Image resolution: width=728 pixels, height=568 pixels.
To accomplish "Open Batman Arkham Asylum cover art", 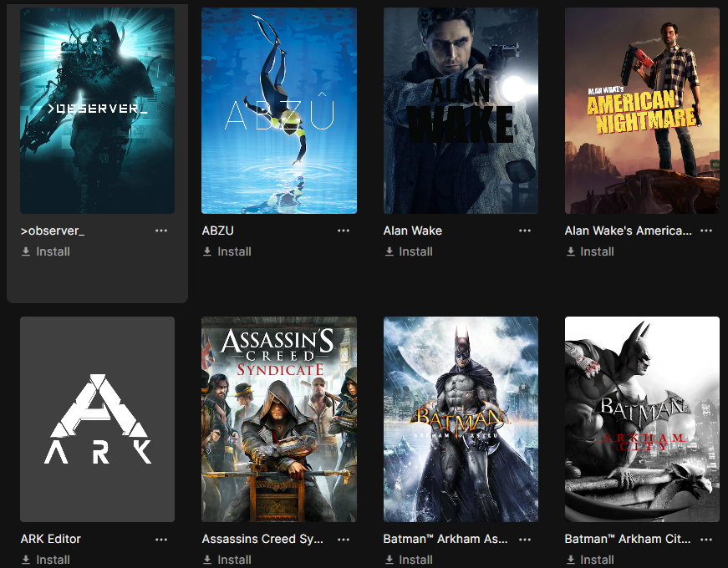I will click(x=461, y=419).
